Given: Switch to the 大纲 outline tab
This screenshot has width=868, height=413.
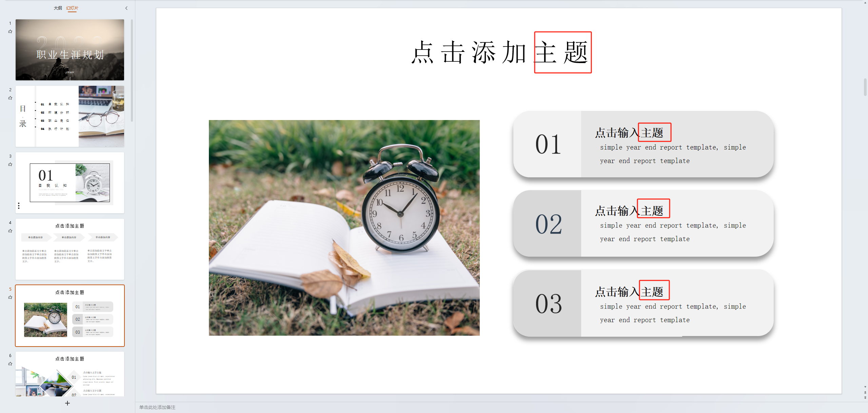Looking at the screenshot, I should [x=58, y=8].
